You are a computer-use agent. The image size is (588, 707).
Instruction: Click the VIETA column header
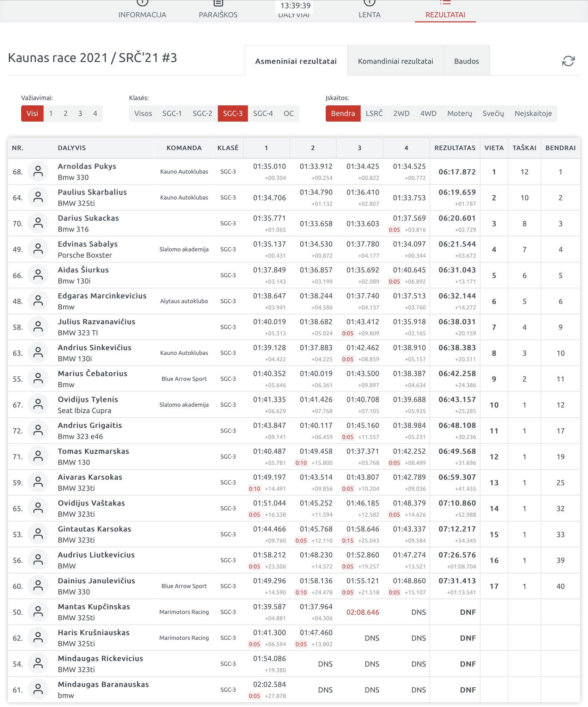point(494,148)
